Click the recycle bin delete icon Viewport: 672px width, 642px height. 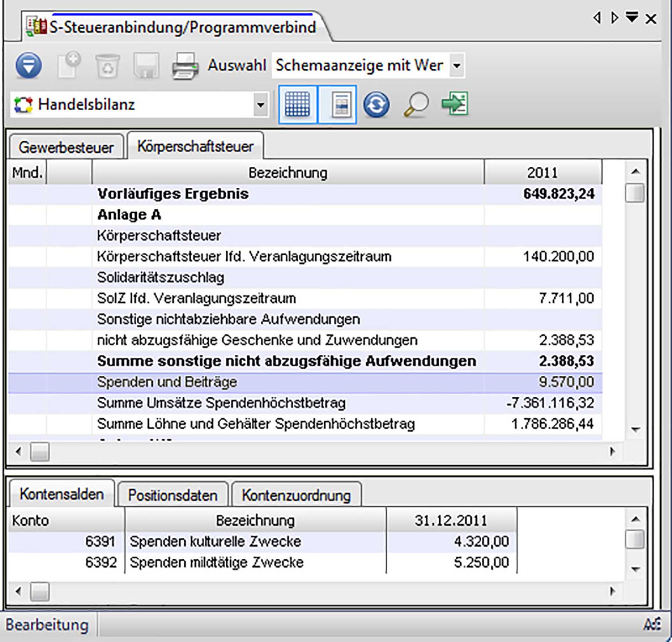(108, 66)
